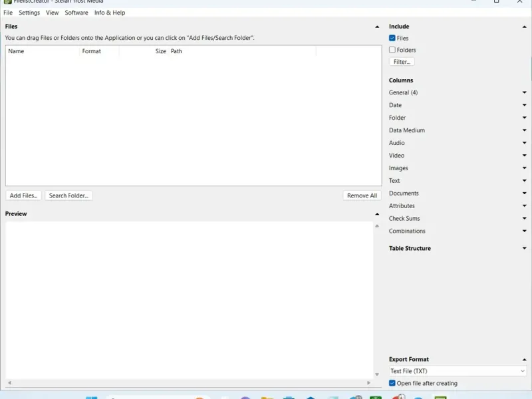532x399 pixels.
Task: Click the Filter... button
Action: (402, 62)
